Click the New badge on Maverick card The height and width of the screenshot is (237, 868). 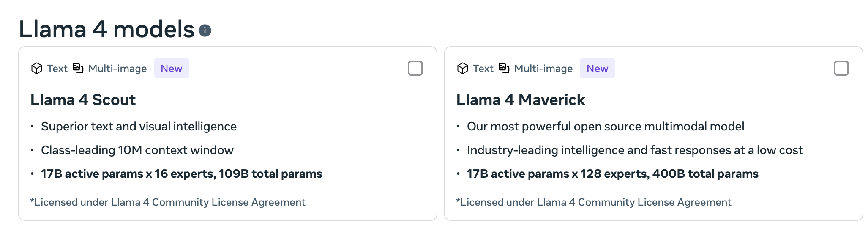(x=597, y=68)
